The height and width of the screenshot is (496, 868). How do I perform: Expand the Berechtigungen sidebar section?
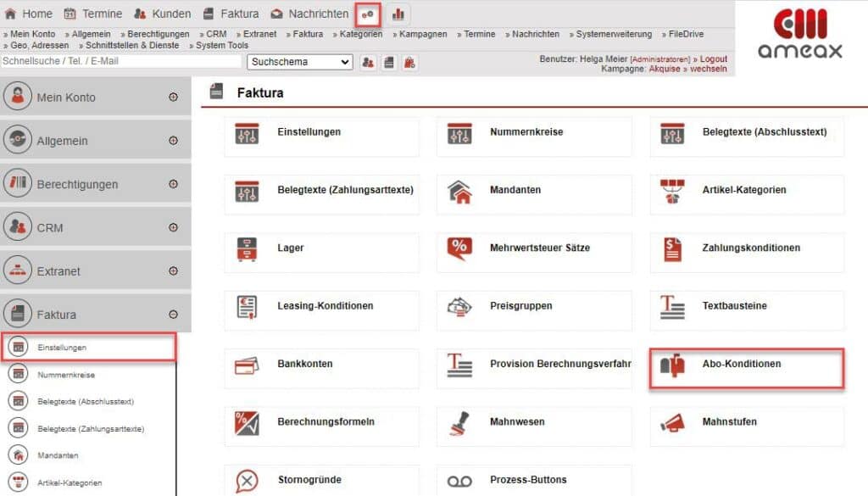pos(175,184)
